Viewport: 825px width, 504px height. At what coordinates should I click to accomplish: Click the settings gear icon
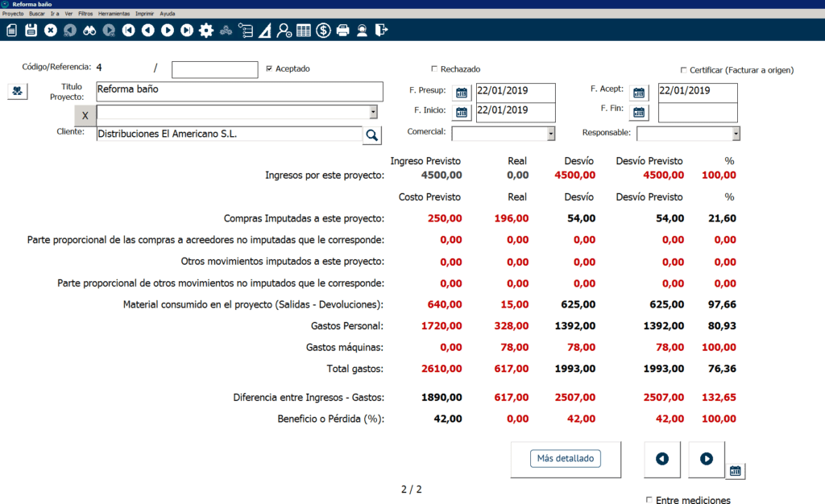coord(206,31)
